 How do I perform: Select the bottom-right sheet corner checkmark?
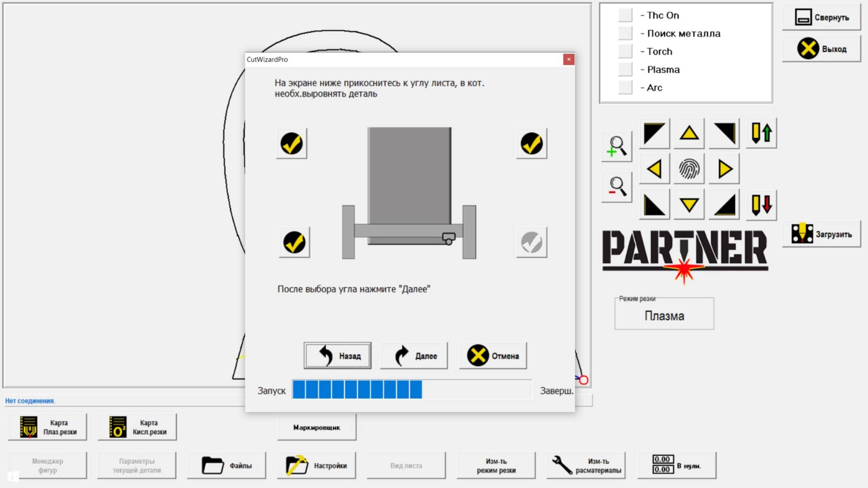531,242
